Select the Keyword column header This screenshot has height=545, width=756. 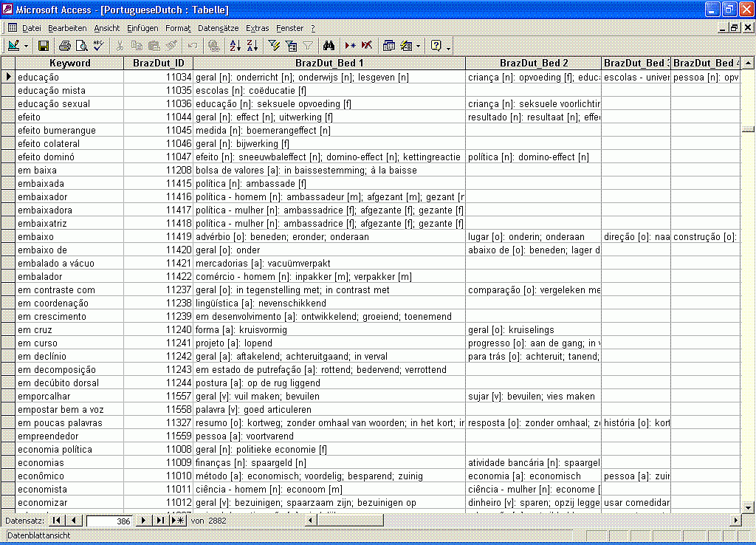[x=70, y=64]
